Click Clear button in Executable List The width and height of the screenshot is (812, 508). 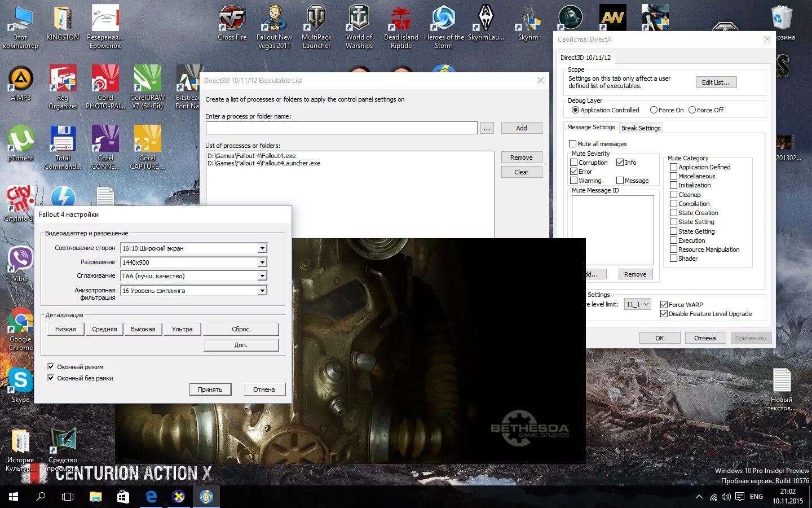(x=522, y=172)
